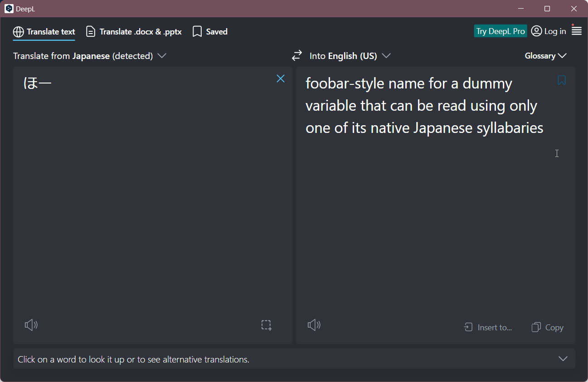The height and width of the screenshot is (382, 588).
Task: Select the Translate text tab
Action: [x=44, y=32]
